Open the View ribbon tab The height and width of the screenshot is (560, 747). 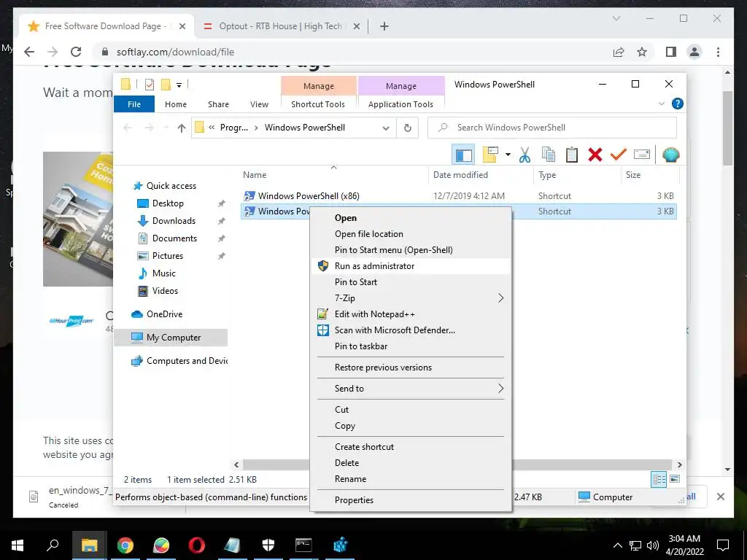click(259, 104)
